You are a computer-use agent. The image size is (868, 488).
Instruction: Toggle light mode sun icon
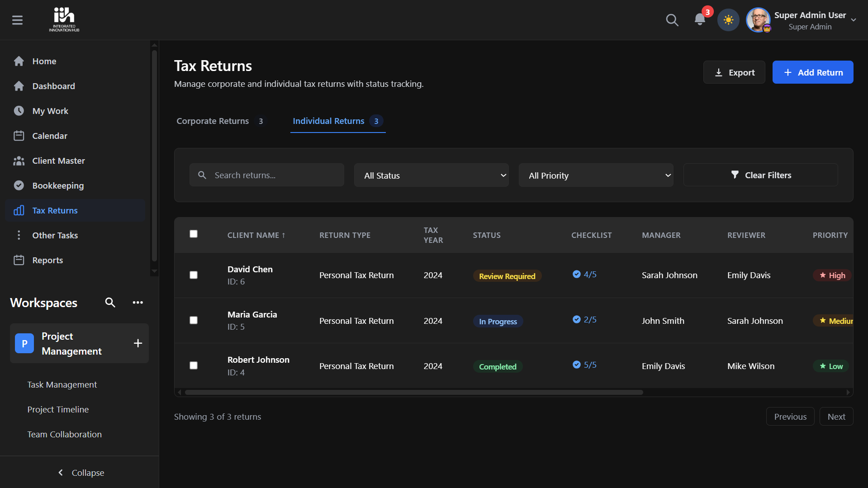click(728, 20)
